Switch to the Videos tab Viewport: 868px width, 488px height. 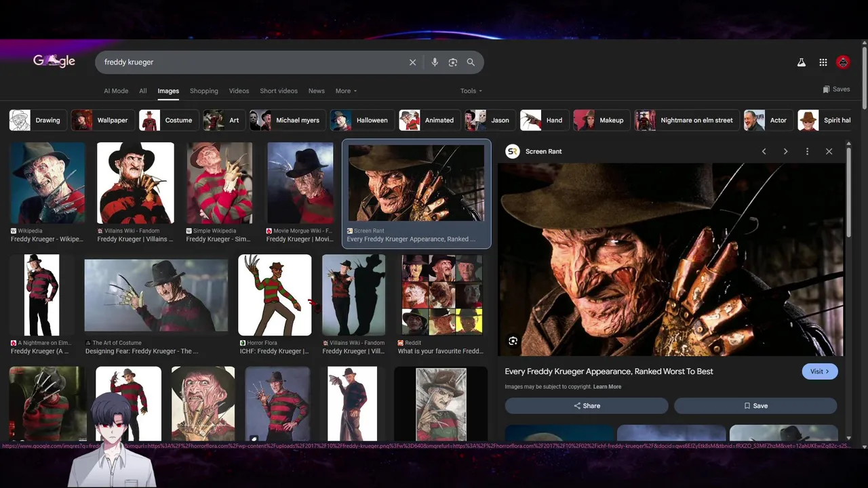(x=239, y=91)
